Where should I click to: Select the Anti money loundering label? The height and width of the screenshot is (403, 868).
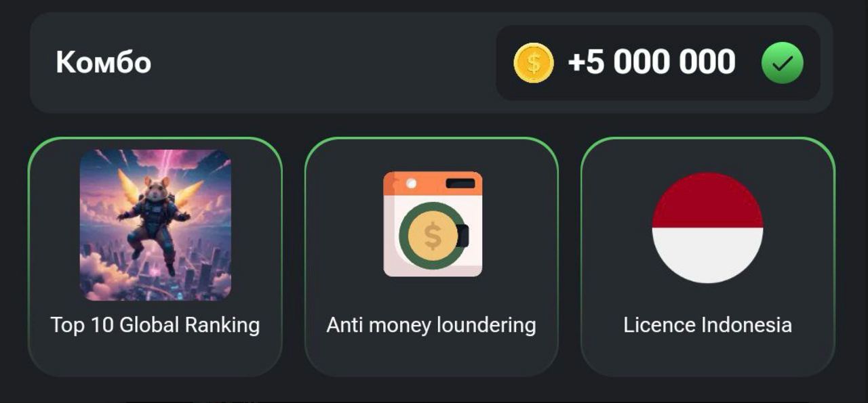431,325
